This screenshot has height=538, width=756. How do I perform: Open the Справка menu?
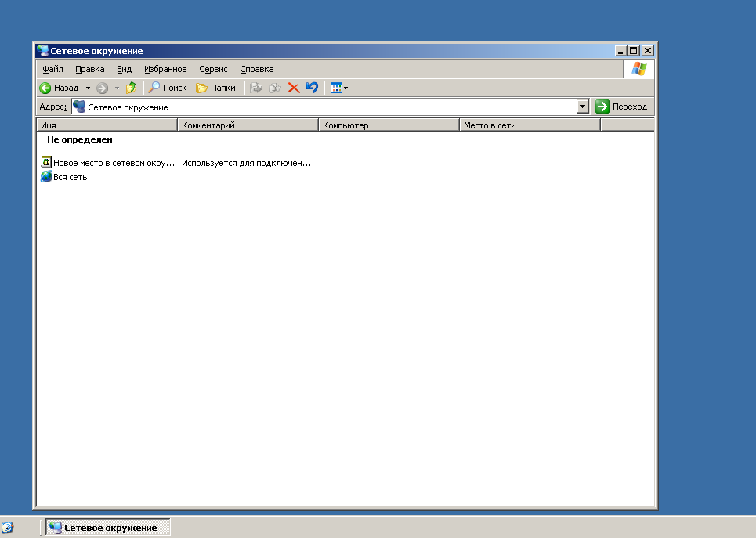click(257, 69)
